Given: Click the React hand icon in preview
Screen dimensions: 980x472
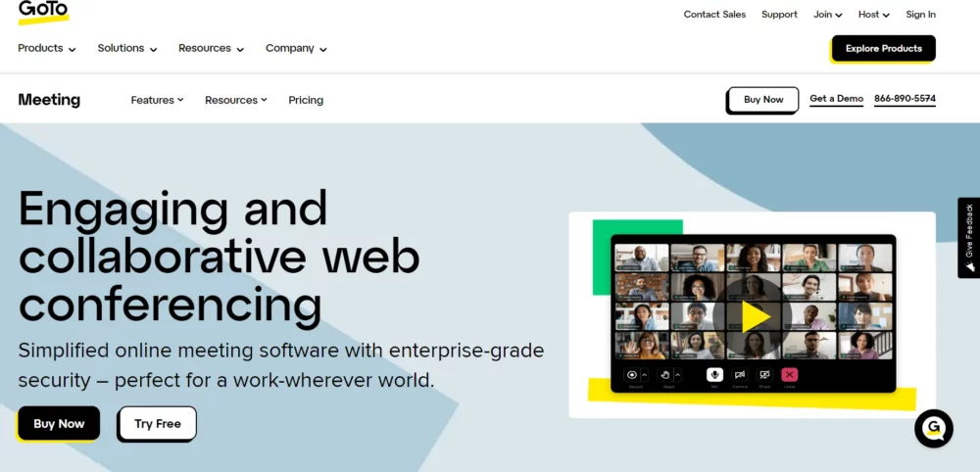Looking at the screenshot, I should [x=665, y=375].
